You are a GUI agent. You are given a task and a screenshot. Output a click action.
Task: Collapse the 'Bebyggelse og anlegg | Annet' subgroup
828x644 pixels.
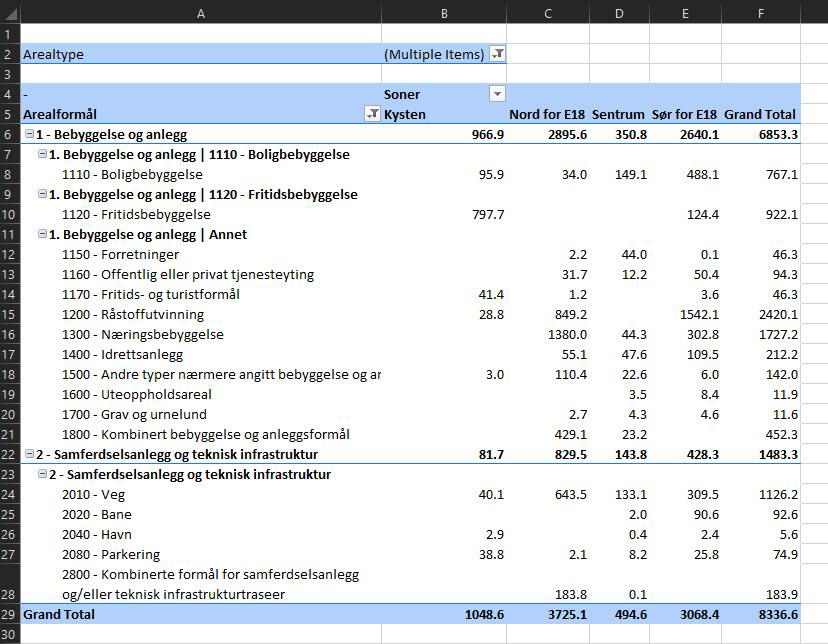click(x=42, y=234)
